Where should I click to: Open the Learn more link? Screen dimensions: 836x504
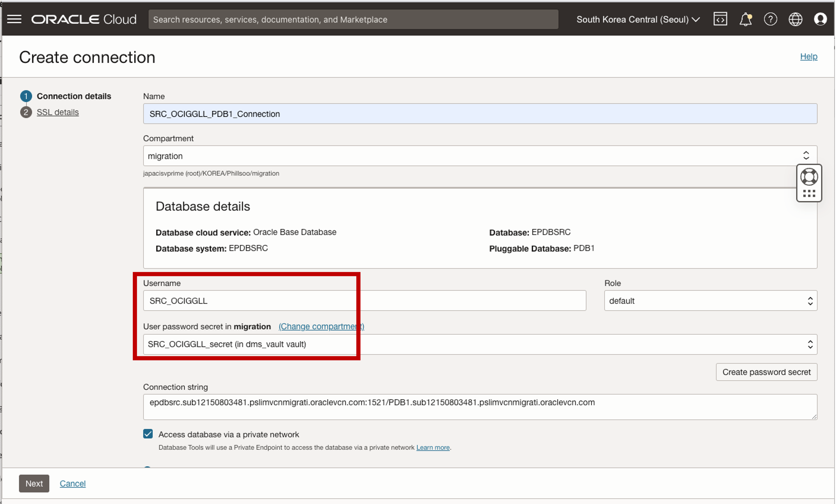click(x=433, y=448)
